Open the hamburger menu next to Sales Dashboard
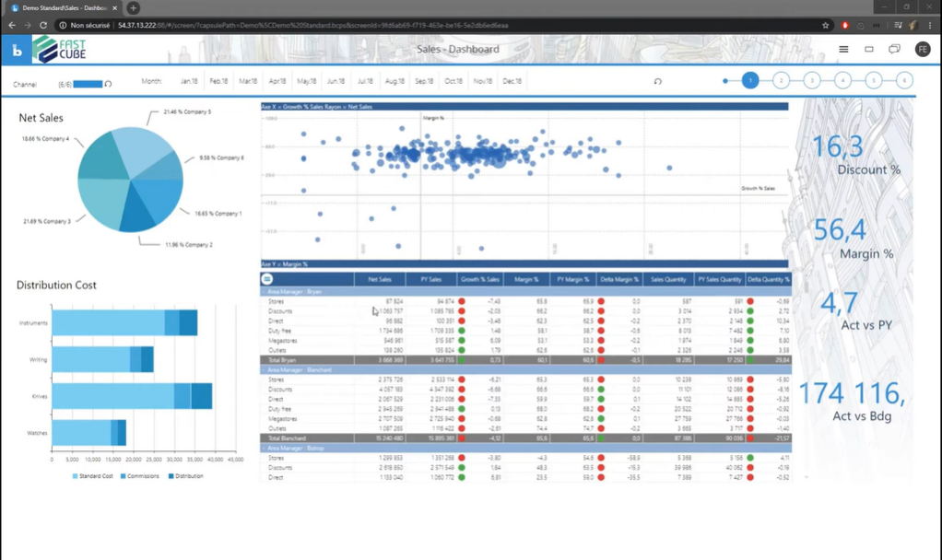Viewport: 942px width, 560px height. [842, 49]
